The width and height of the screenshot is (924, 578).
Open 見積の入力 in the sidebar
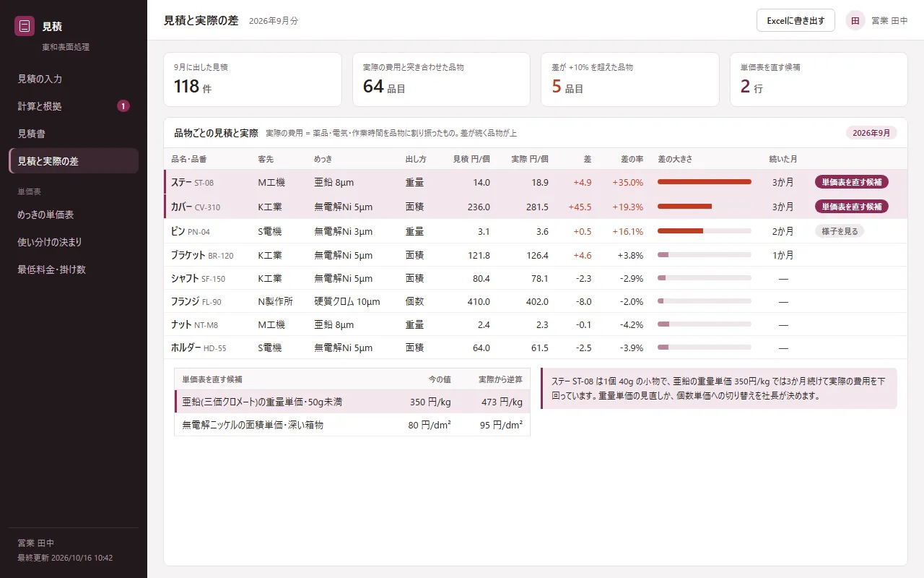[74, 79]
